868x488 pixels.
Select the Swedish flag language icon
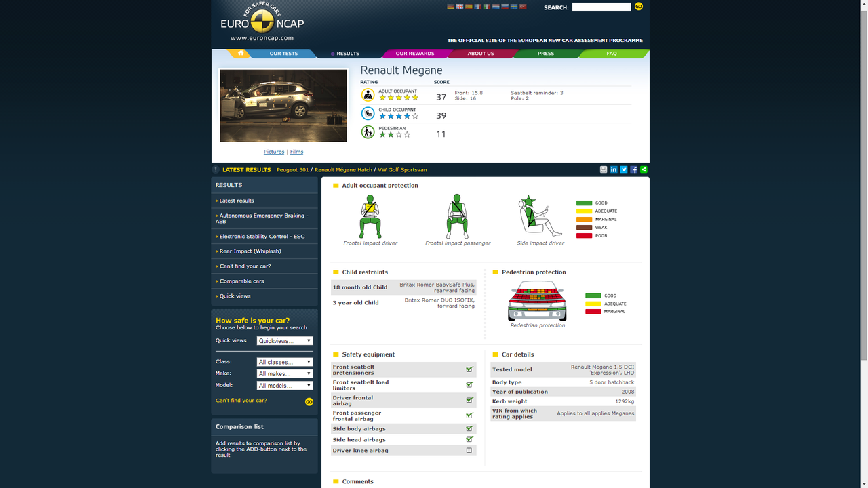click(x=514, y=7)
